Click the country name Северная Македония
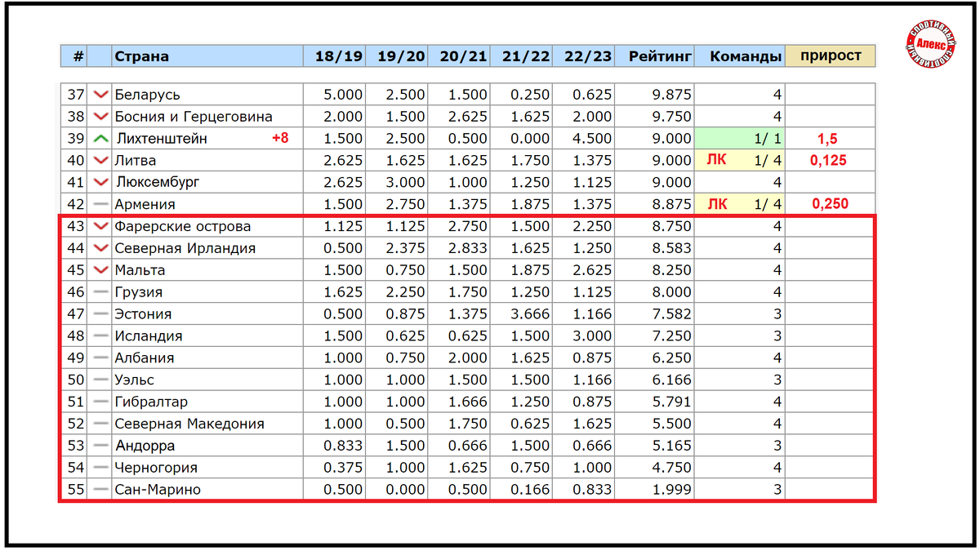The width and height of the screenshot is (980, 551). click(x=189, y=424)
